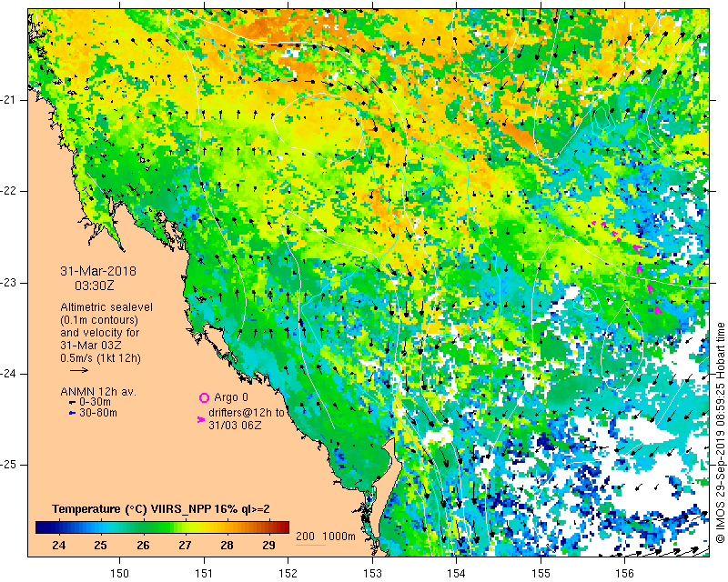The height and width of the screenshot is (582, 728).
Task: Click the longitude axis label '153'
Action: [372, 574]
